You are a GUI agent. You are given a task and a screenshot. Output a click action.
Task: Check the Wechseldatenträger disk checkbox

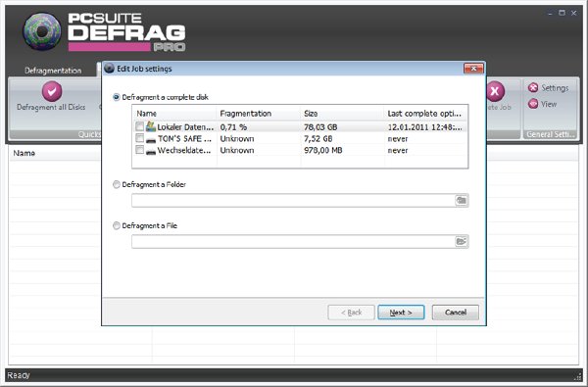click(x=139, y=150)
